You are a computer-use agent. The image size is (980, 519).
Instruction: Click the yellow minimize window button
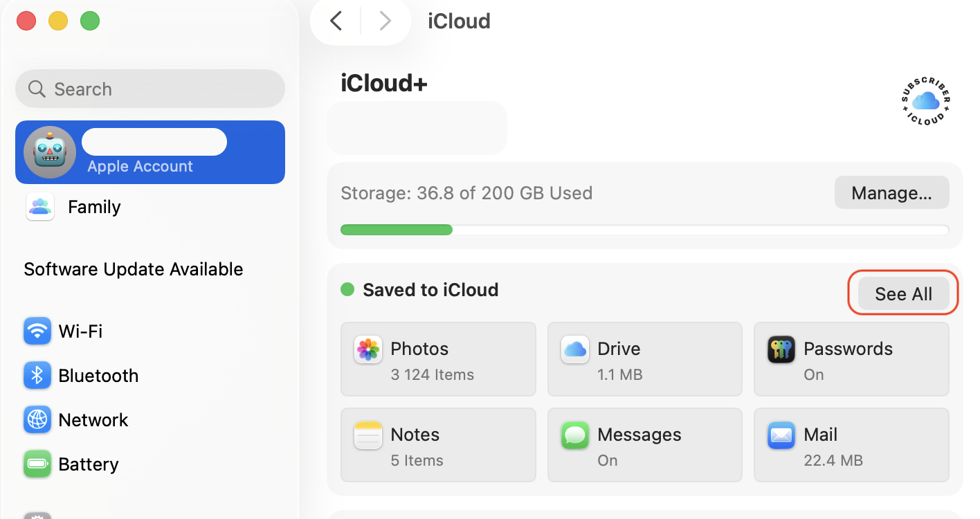tap(58, 21)
